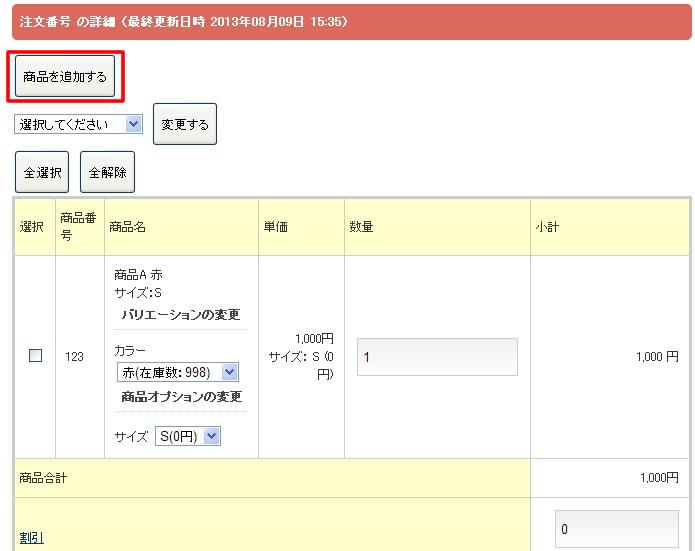Screen dimensions: 695x551
Task: Open the 選択してください dropdown
Action: tap(78, 124)
